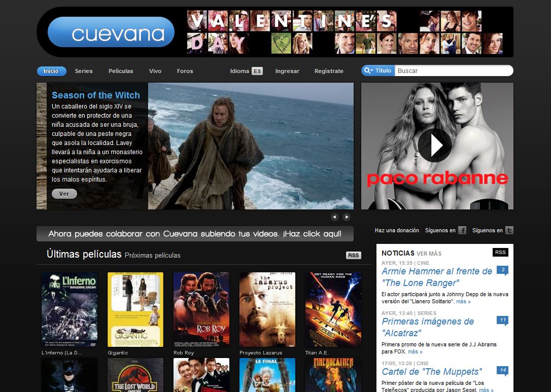Focus the Buscar search field
This screenshot has height=392, width=551.
pyautogui.click(x=453, y=70)
